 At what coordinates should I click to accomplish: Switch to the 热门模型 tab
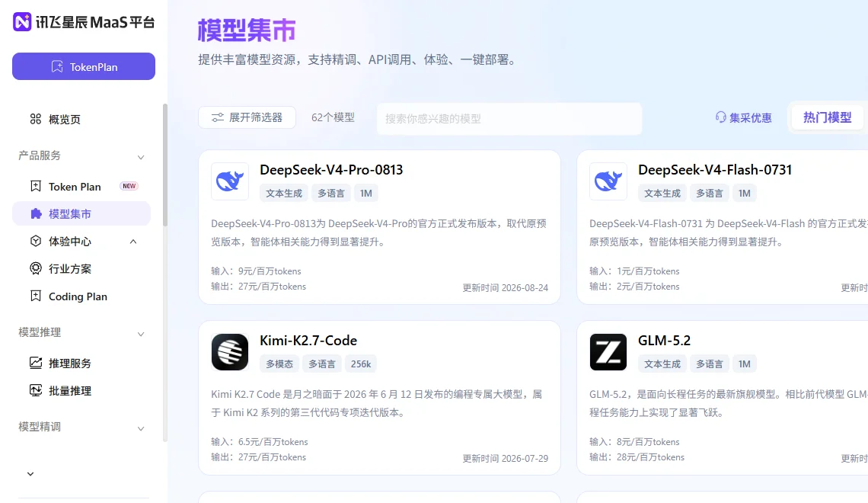tap(827, 117)
